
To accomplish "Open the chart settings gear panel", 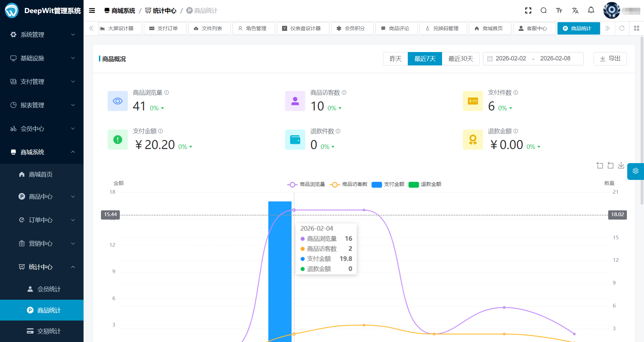I will pyautogui.click(x=635, y=171).
